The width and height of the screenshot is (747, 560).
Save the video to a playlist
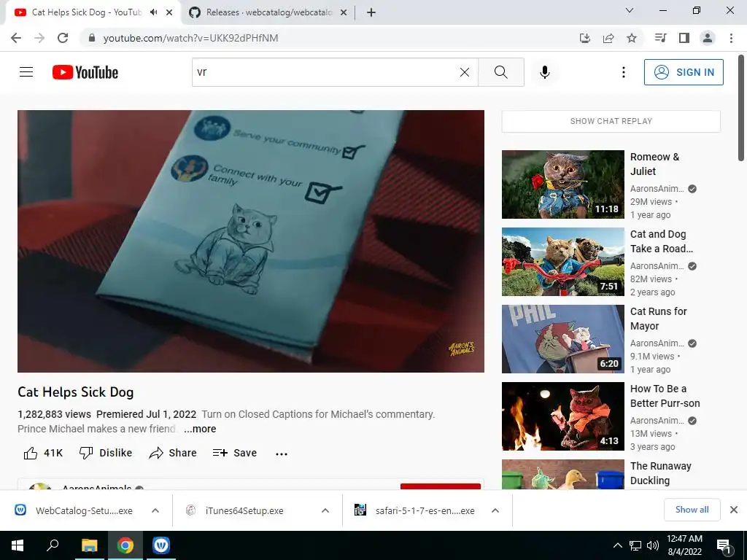pyautogui.click(x=235, y=453)
